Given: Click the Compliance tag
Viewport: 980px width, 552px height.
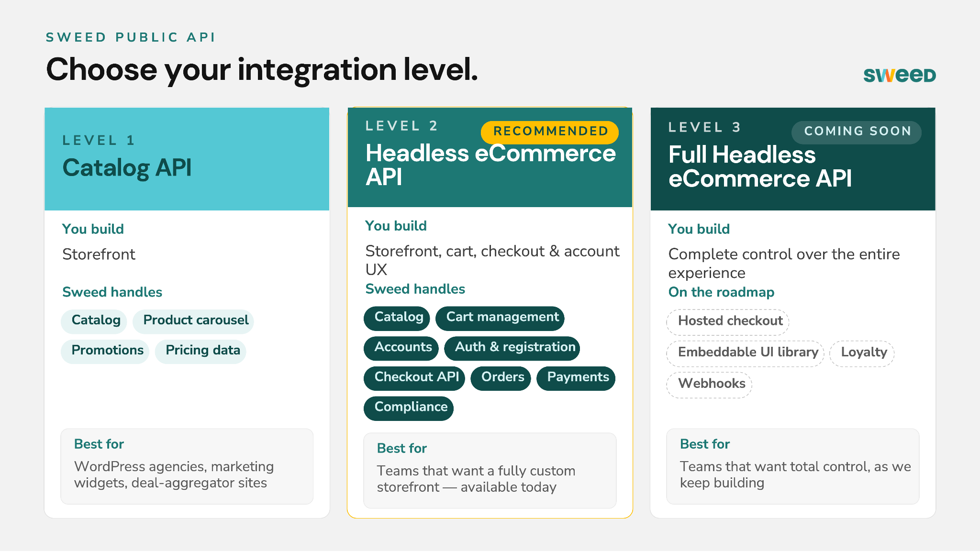Looking at the screenshot, I should coord(409,408).
